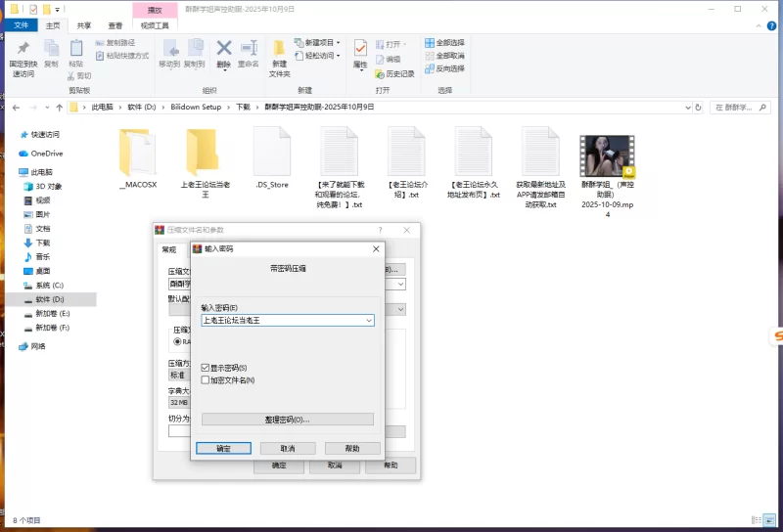Expand the password input dropdown arrow
Image resolution: width=783 pixels, height=532 pixels.
click(x=368, y=320)
